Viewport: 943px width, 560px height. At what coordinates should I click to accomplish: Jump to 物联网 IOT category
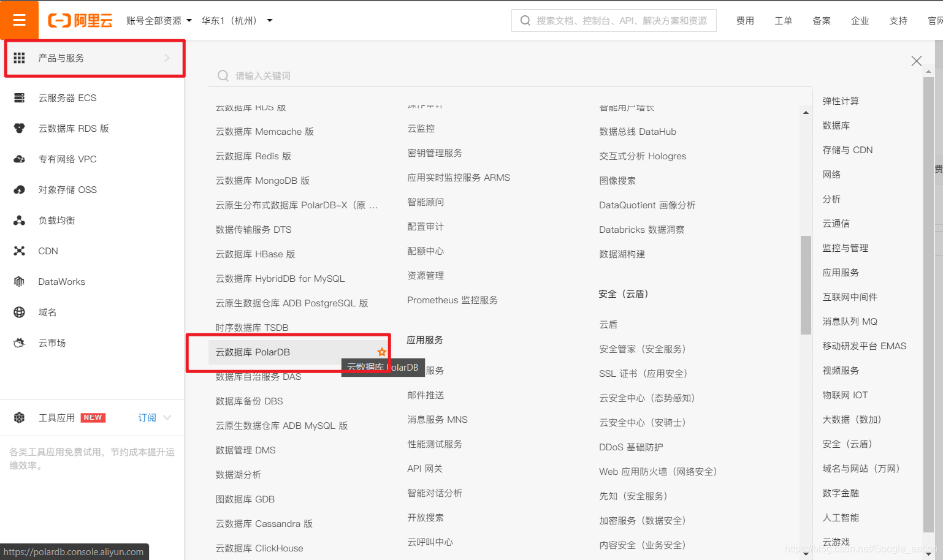click(845, 395)
